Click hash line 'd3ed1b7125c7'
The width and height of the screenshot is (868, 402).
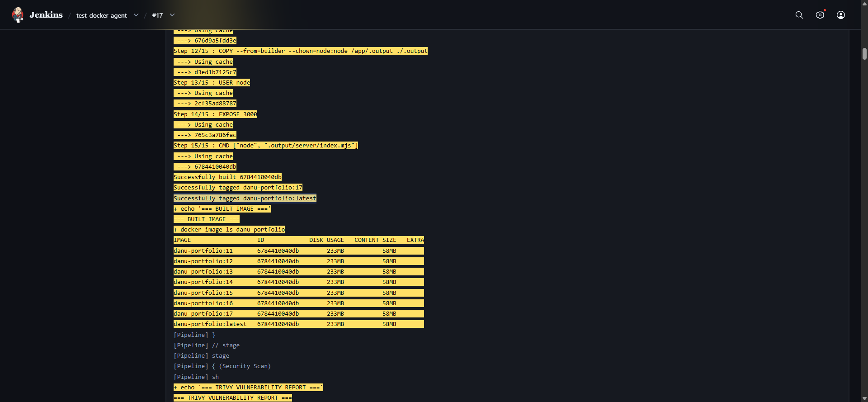click(x=205, y=72)
